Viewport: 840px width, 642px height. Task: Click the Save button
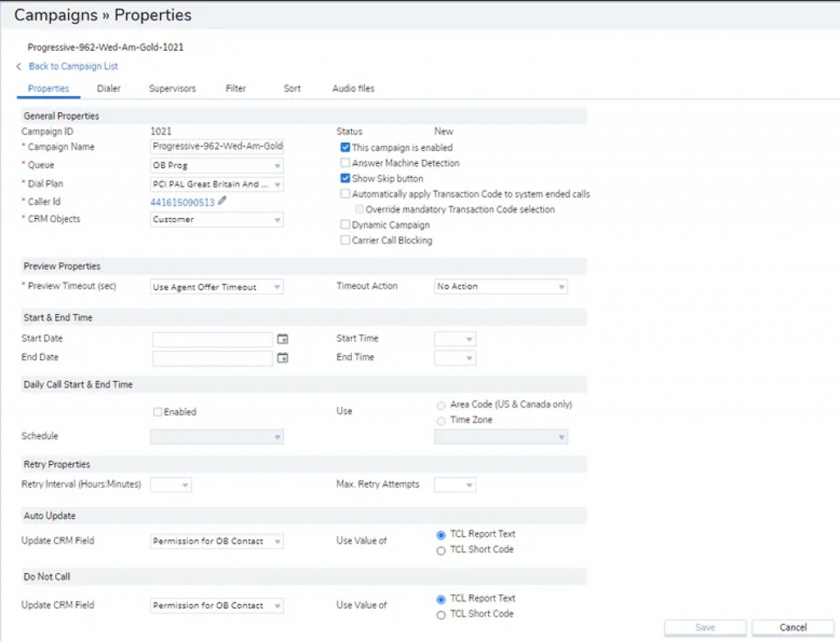(704, 627)
